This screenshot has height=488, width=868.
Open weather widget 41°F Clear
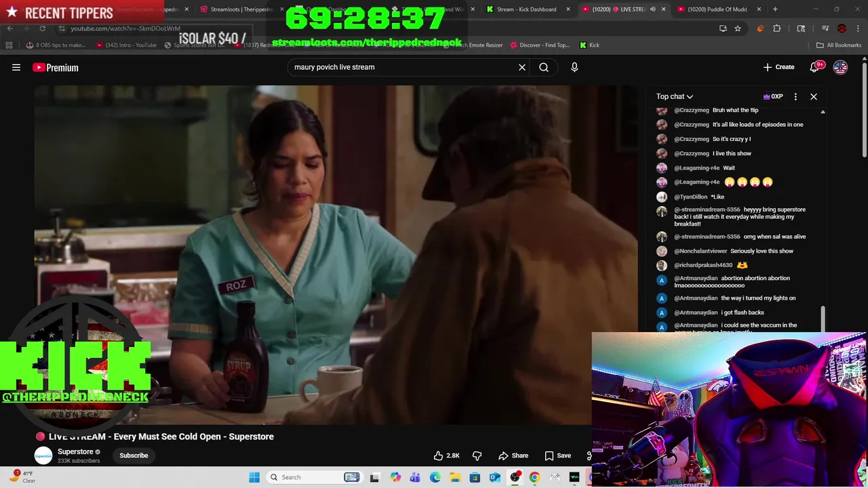point(22,477)
